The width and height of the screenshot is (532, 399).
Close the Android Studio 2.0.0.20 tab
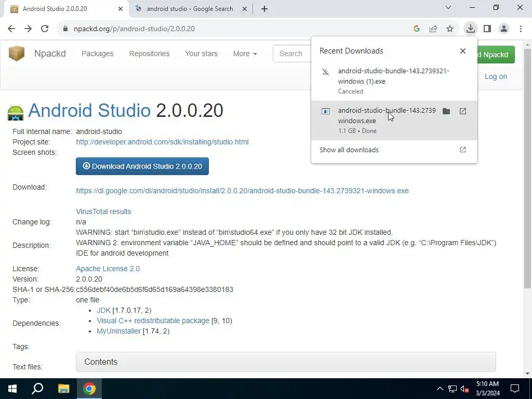point(121,9)
